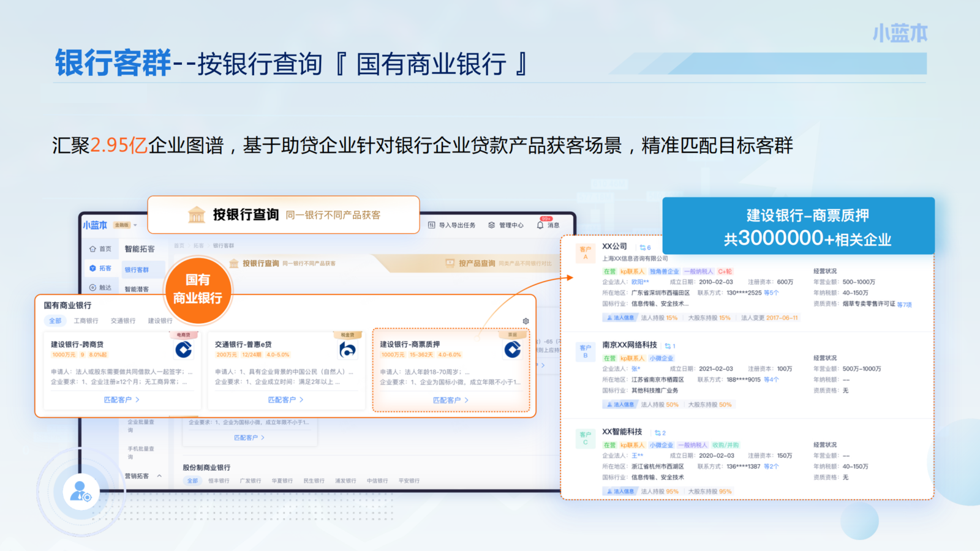Click bank logo on 建设银行-商票质押 card
This screenshot has width=980, height=551.
click(513, 349)
